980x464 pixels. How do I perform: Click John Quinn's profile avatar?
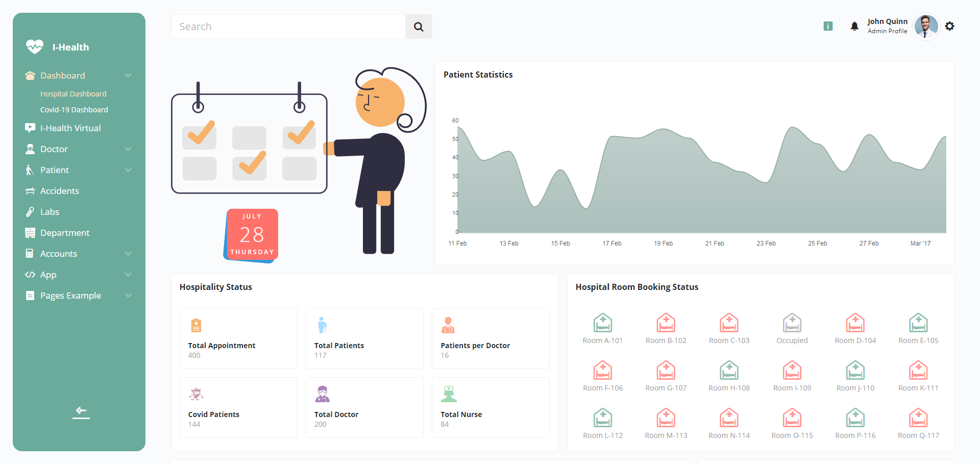point(926,26)
